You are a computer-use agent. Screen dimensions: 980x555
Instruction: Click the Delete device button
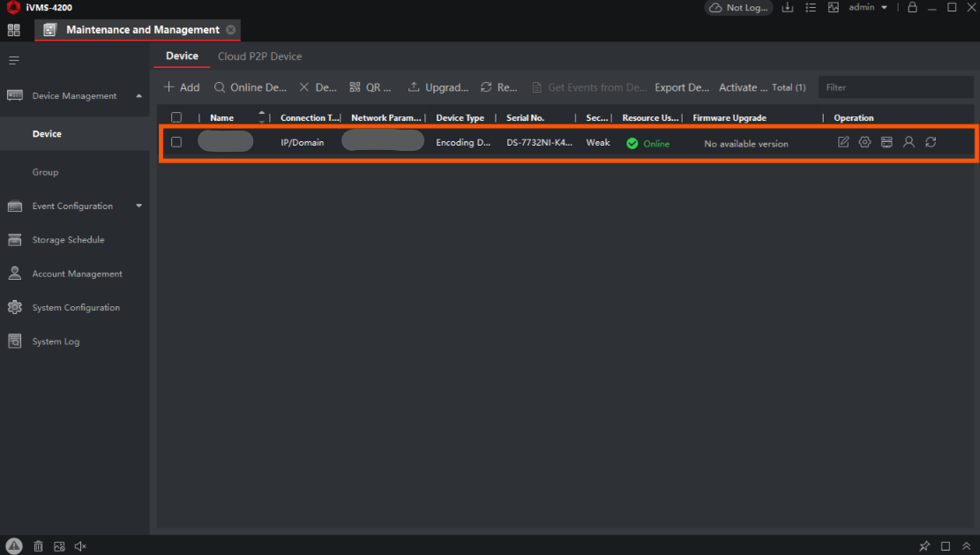[318, 87]
